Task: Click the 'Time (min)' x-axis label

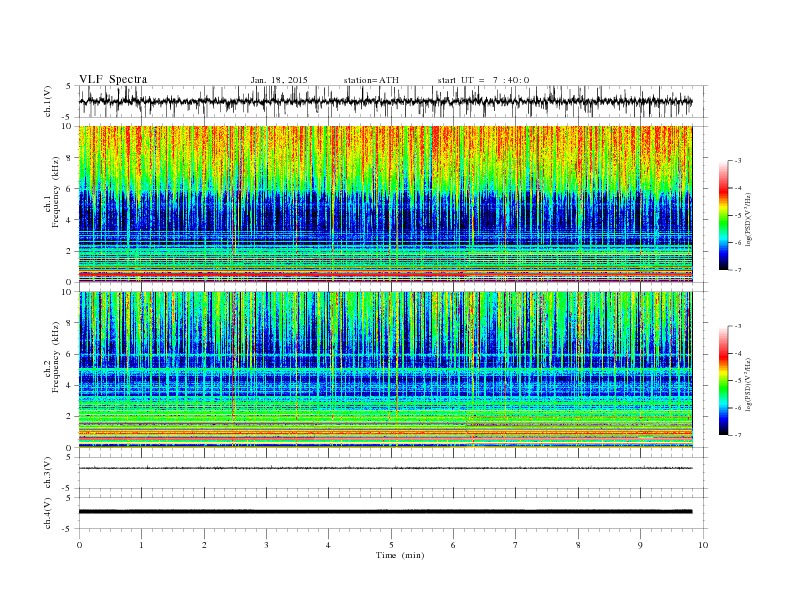Action: [x=400, y=555]
